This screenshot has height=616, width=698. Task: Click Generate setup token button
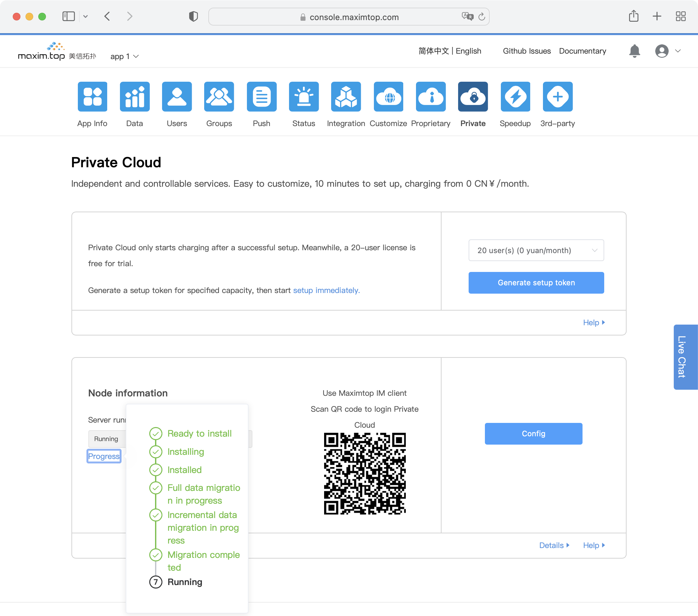click(x=536, y=282)
